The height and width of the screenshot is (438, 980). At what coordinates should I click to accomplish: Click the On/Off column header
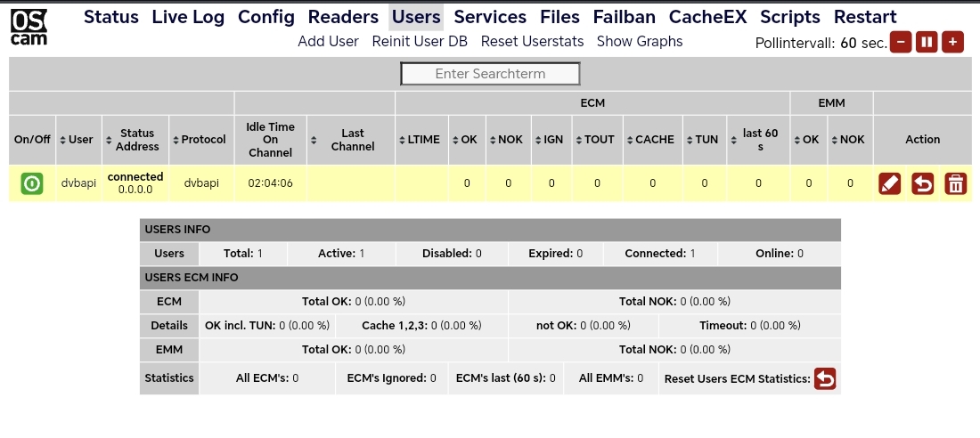[x=32, y=140]
